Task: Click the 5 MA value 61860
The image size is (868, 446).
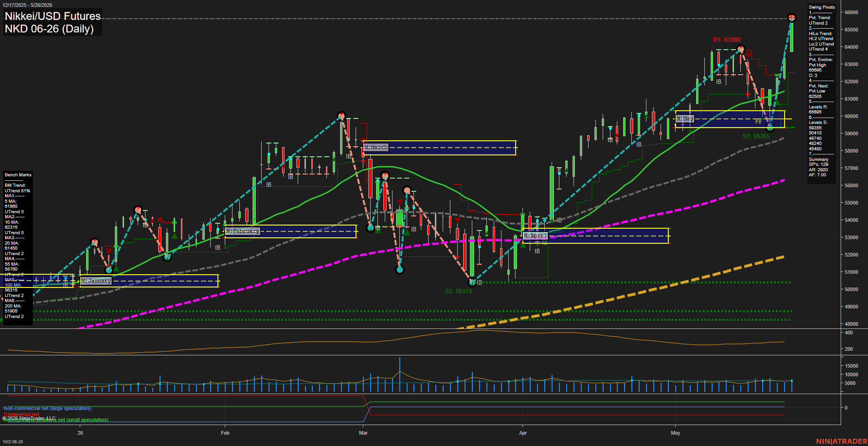Action: [11, 206]
